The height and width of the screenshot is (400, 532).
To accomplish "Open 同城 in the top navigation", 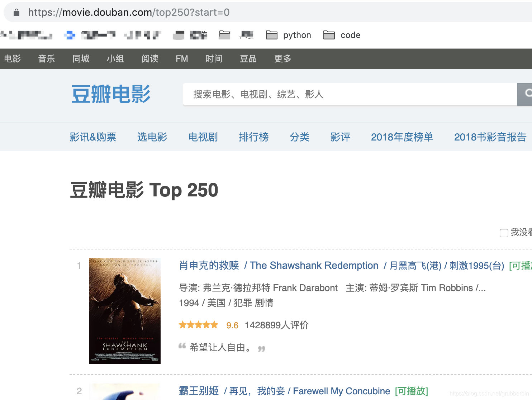I will tap(81, 59).
